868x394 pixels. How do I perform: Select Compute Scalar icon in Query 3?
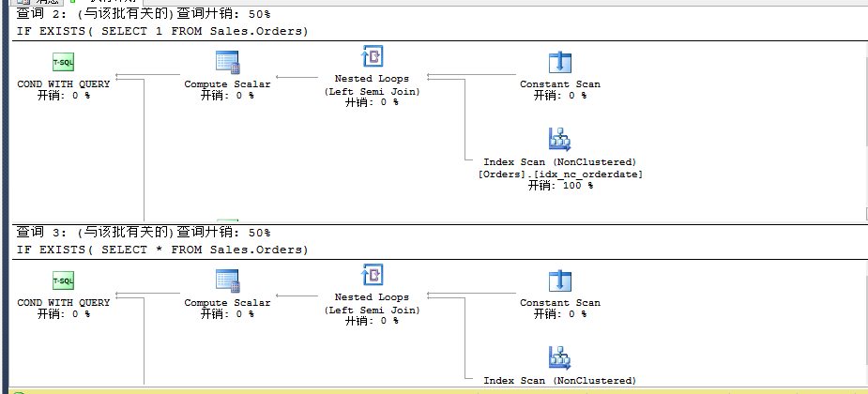(227, 280)
